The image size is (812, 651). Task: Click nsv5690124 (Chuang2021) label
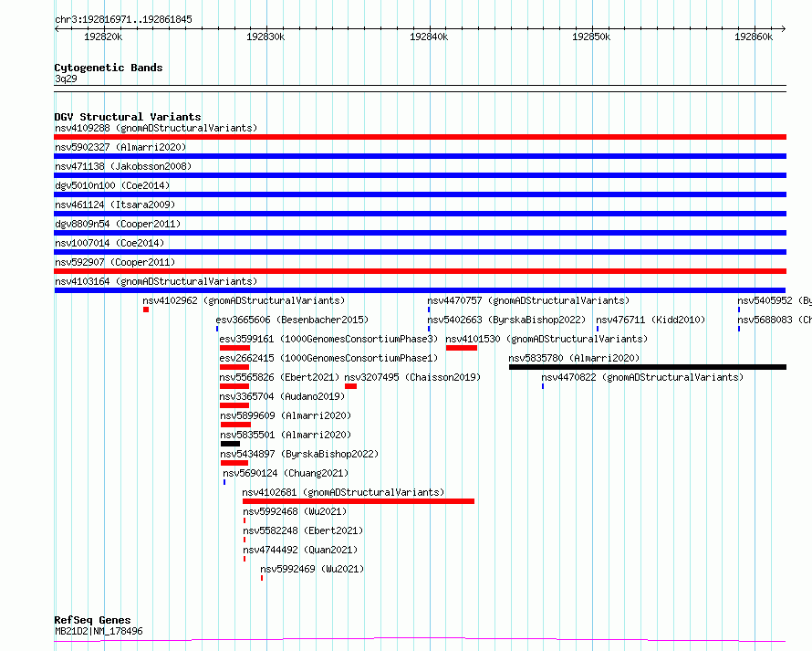[286, 473]
